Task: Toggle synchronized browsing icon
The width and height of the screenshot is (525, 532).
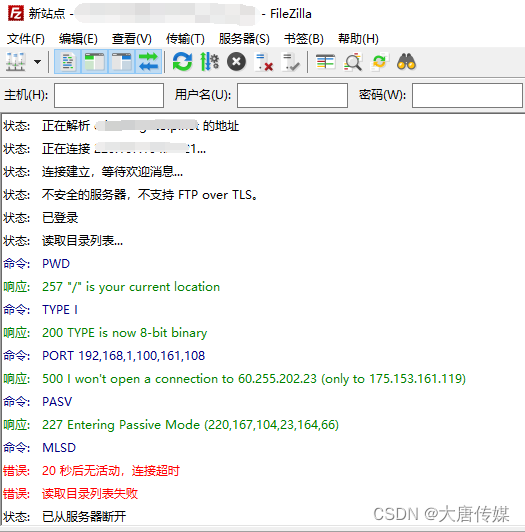Action: [379, 62]
